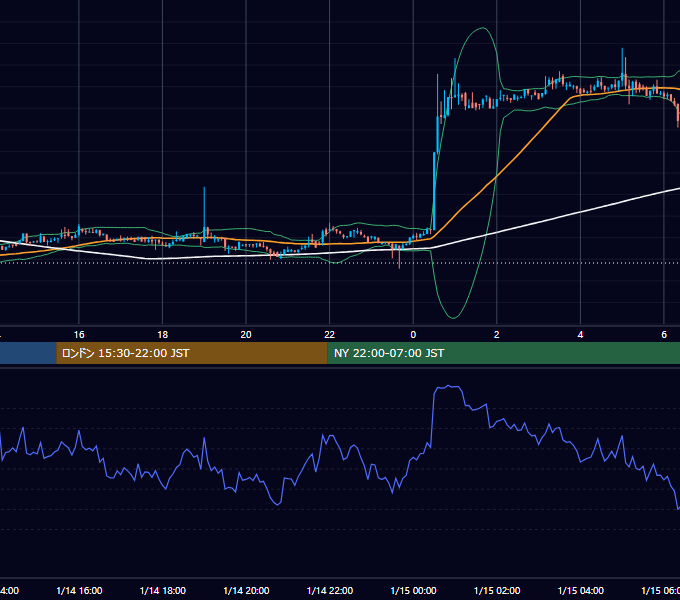Click the 0 hour axis label

pyautogui.click(x=413, y=335)
